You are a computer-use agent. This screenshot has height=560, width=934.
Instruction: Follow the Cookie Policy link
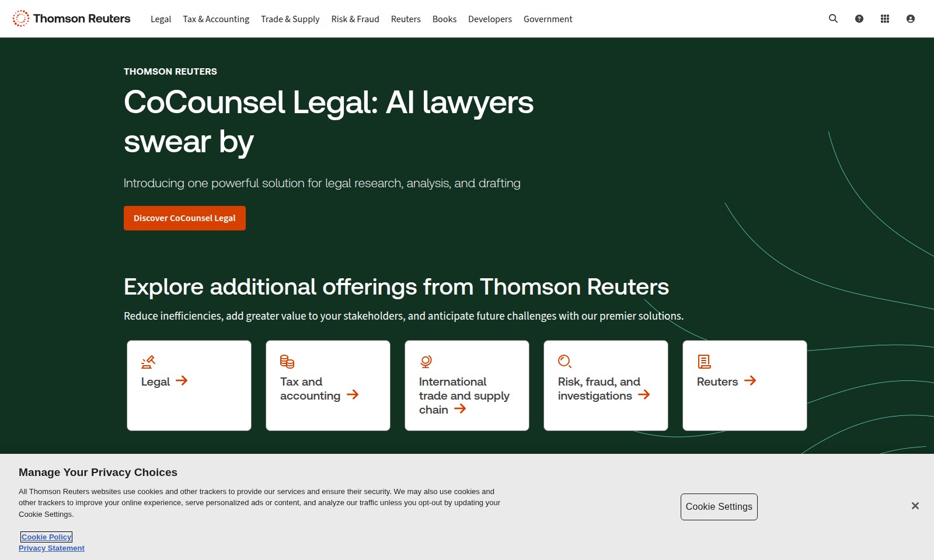pos(47,537)
